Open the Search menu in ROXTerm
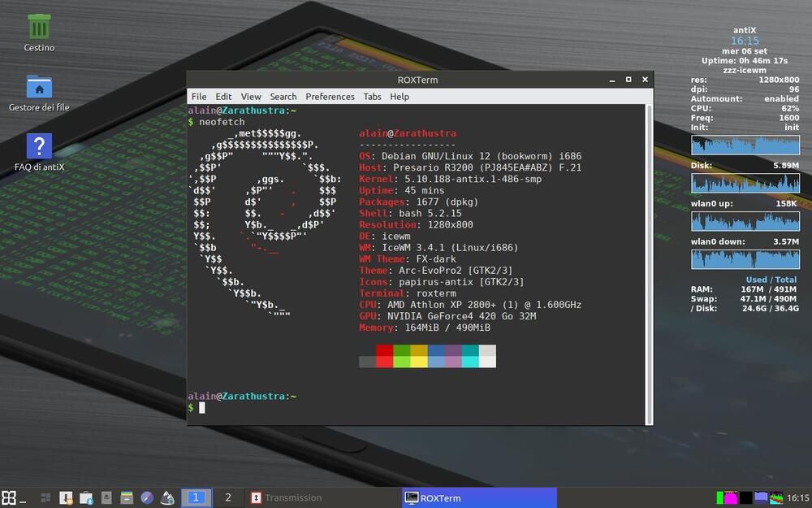 (x=283, y=96)
